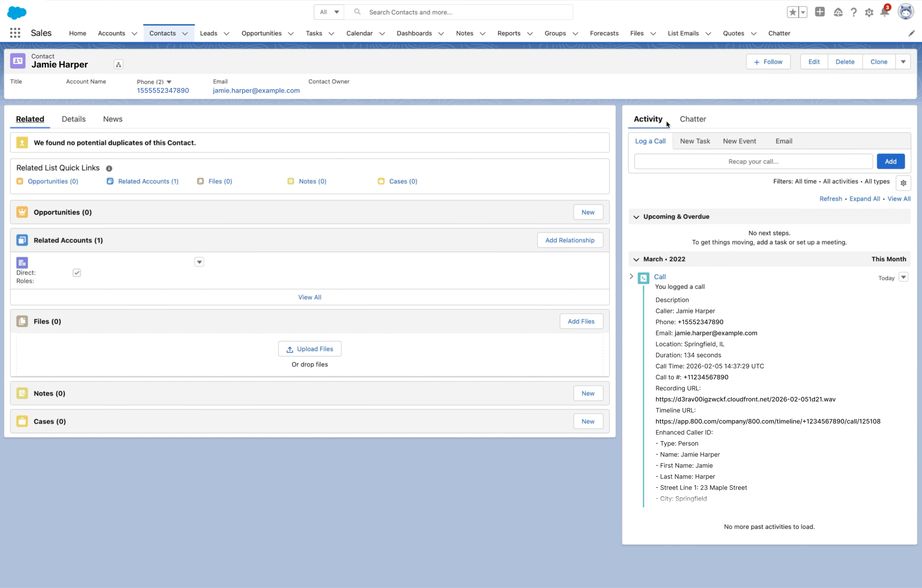This screenshot has width=922, height=588.
Task: Switch to the Details tab
Action: (73, 119)
